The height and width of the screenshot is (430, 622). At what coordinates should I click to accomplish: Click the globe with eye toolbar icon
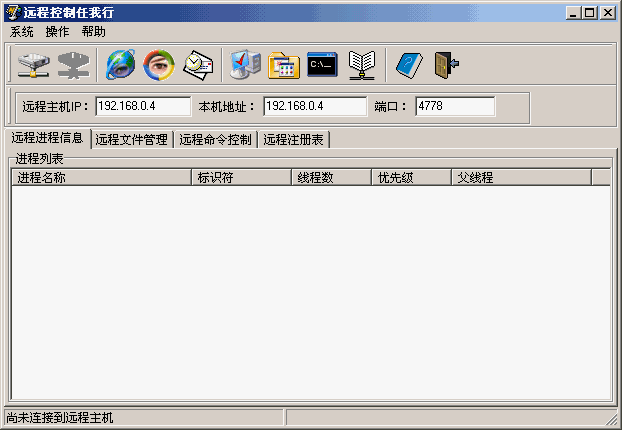(x=121, y=65)
